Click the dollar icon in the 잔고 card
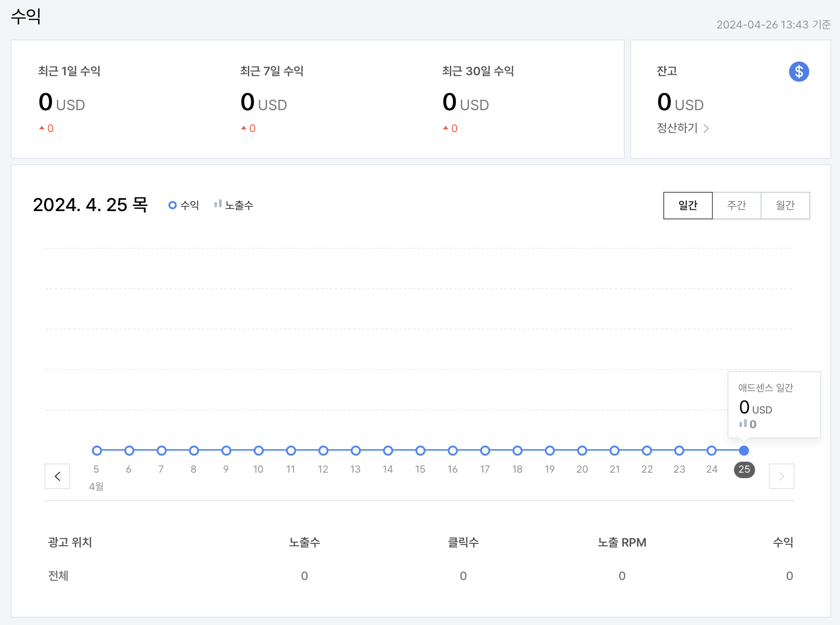 tap(799, 71)
